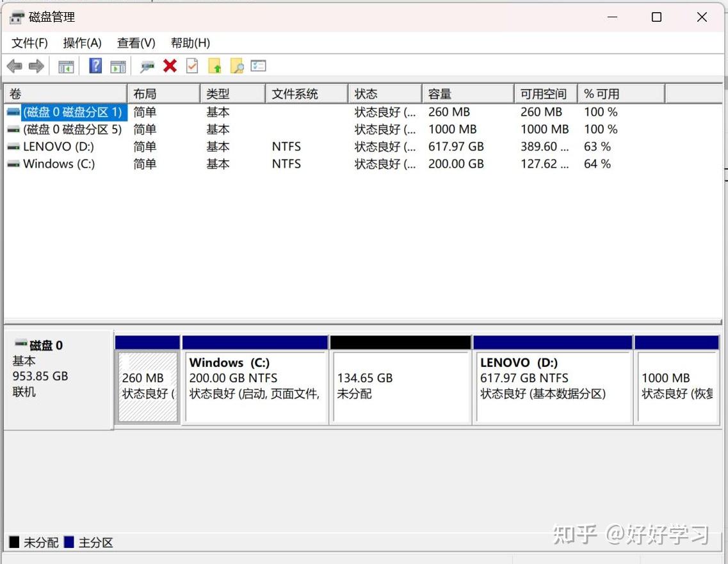Click the connect drive toolbar icon

tap(147, 67)
